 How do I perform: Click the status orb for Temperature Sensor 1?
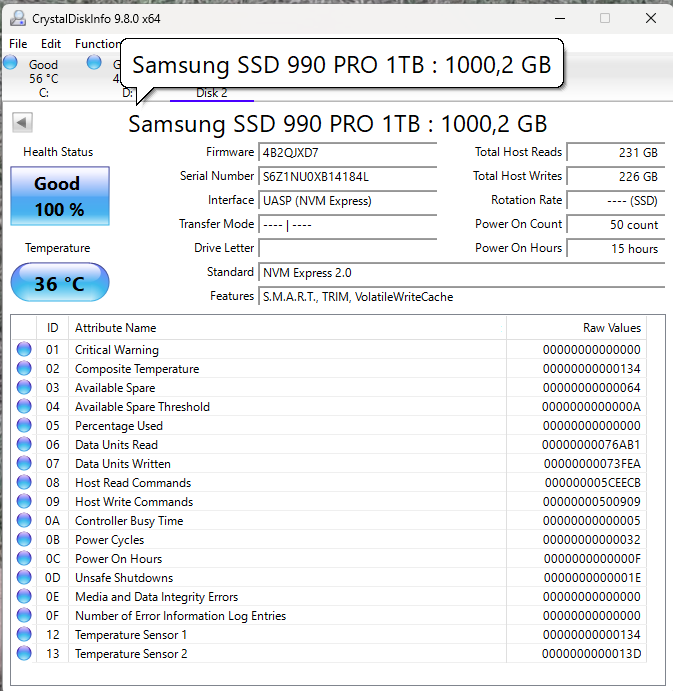coord(24,635)
